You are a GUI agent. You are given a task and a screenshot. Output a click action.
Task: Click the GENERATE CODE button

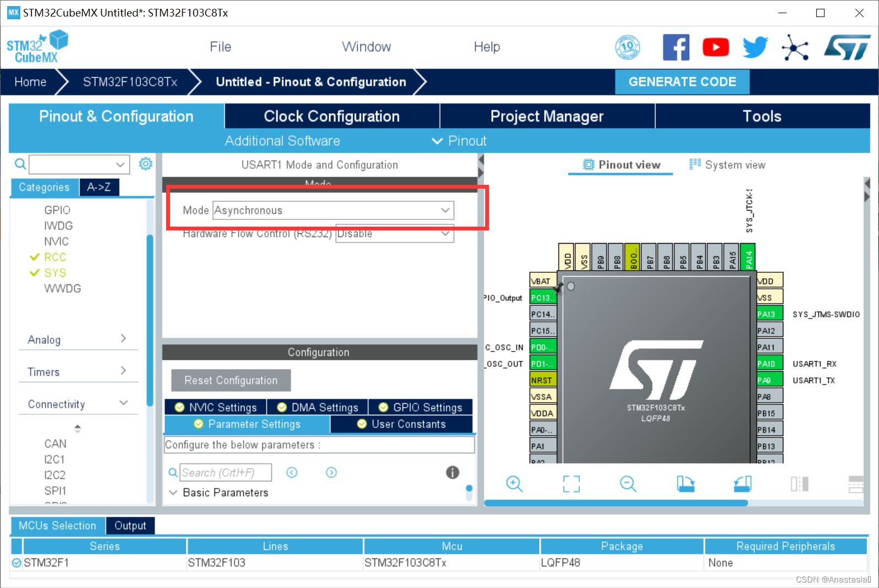click(682, 81)
